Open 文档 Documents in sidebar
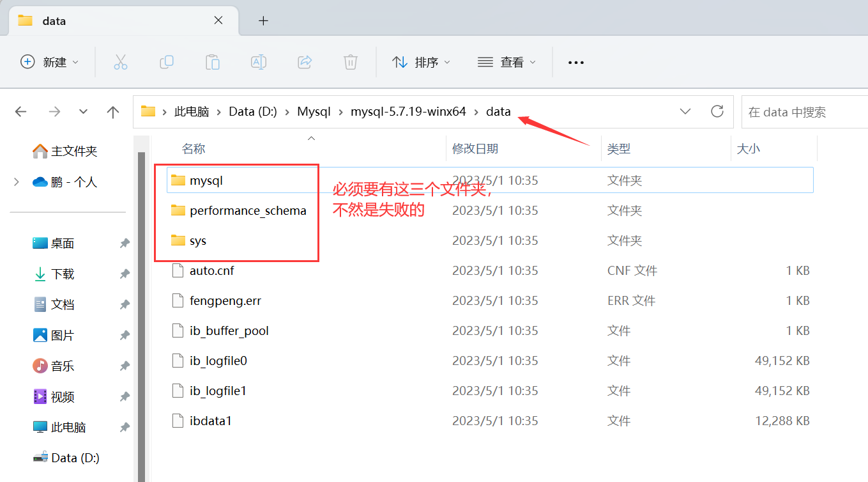 pos(54,305)
